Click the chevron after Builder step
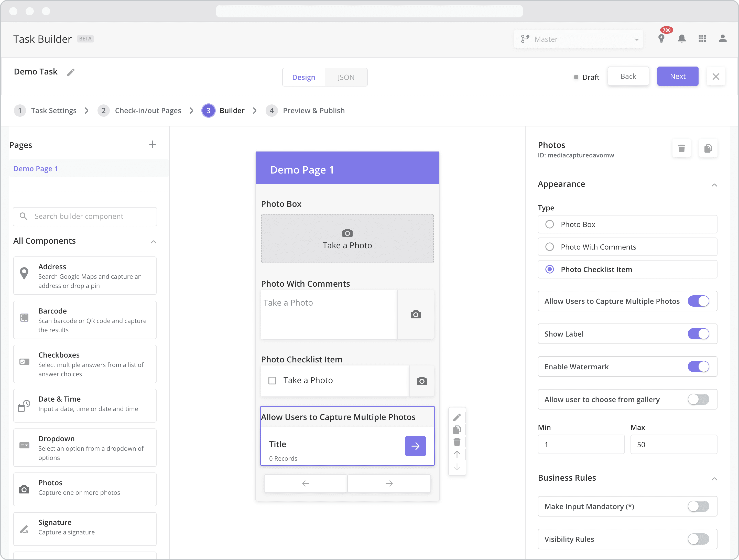This screenshot has height=560, width=739. 255,111
